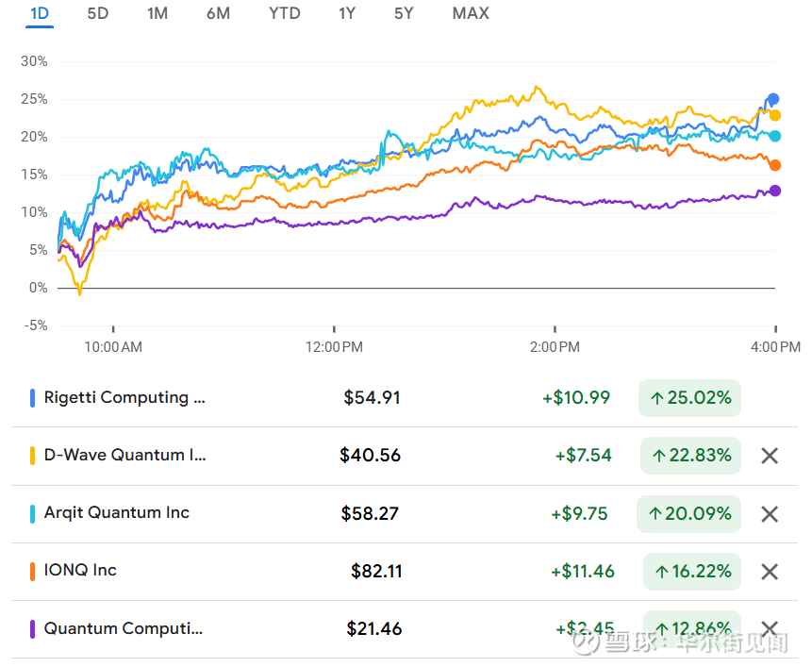Image resolution: width=812 pixels, height=667 pixels.
Task: Open Rigetti Computing stock link
Action: (124, 397)
